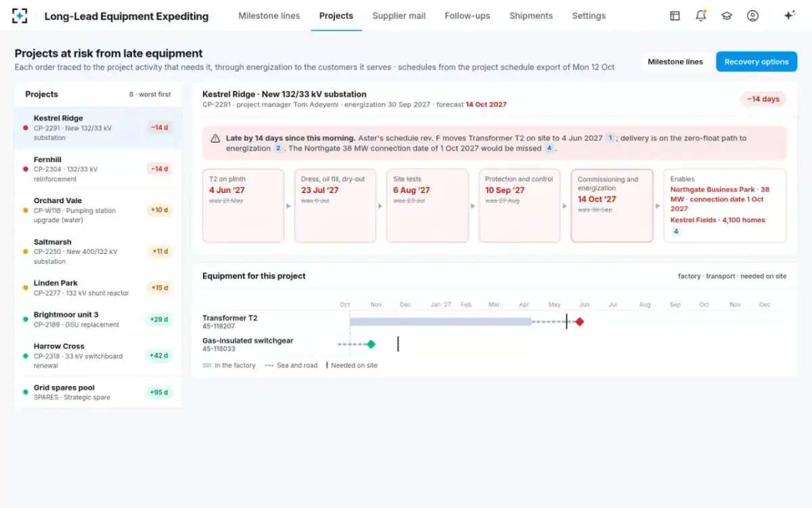Screen dimensions: 812x508
Task: Open the notifications bell
Action: click(x=701, y=16)
